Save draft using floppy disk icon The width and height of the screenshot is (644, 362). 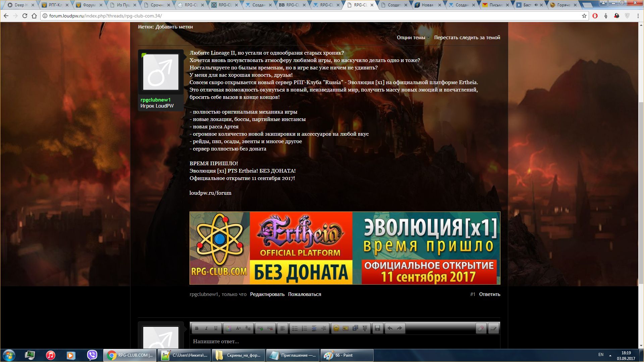[x=377, y=328]
